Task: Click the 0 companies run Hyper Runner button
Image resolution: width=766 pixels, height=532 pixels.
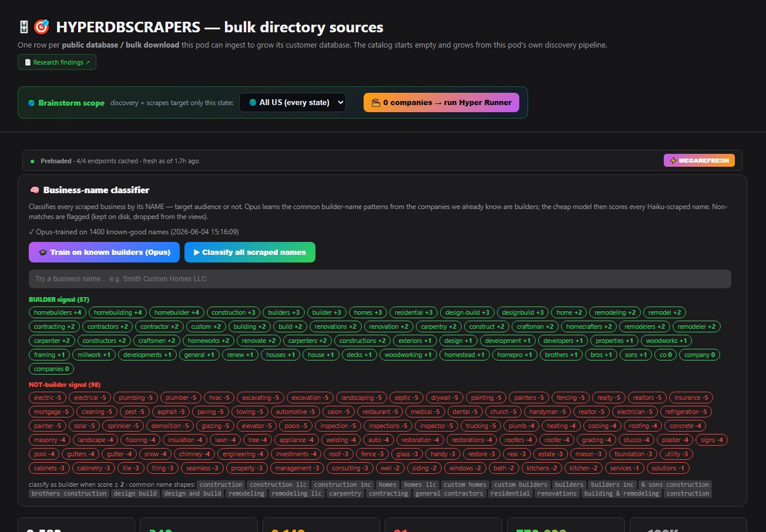Action: pos(441,102)
